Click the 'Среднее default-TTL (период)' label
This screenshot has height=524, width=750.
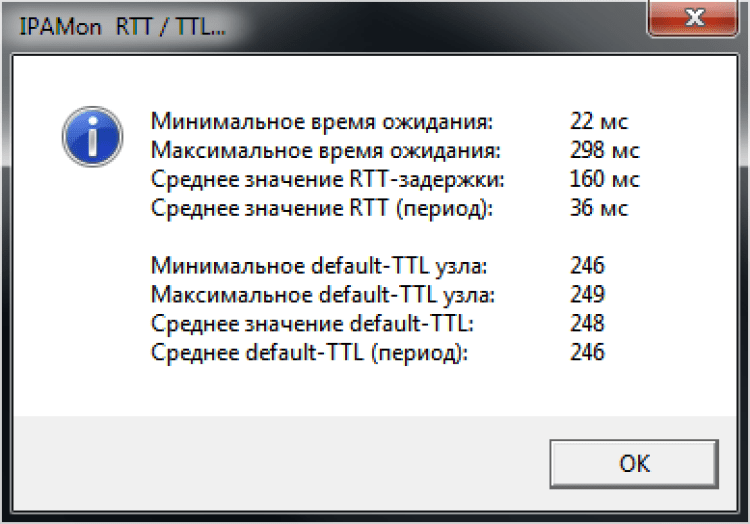310,353
